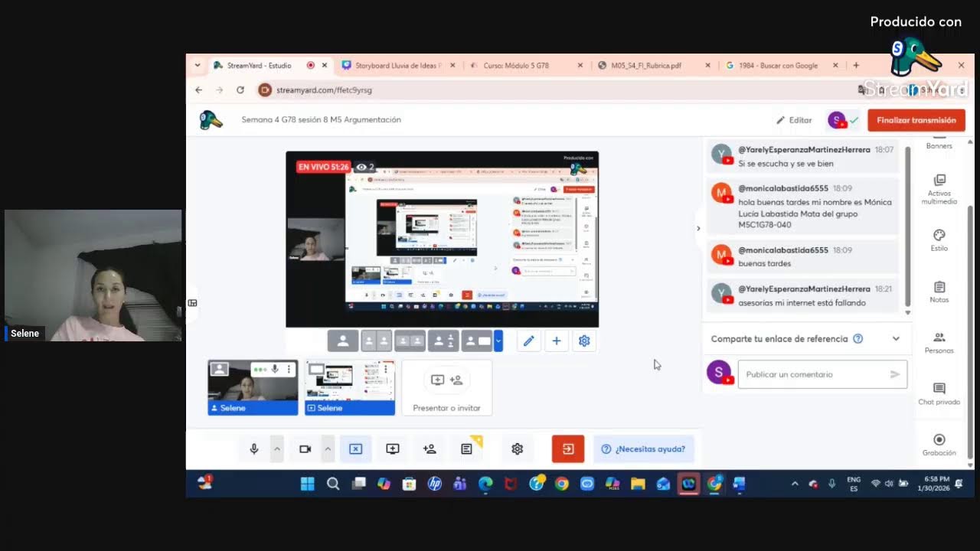Screen dimensions: 980x551
Task: Click the pencil edit layout icon
Action: click(528, 341)
